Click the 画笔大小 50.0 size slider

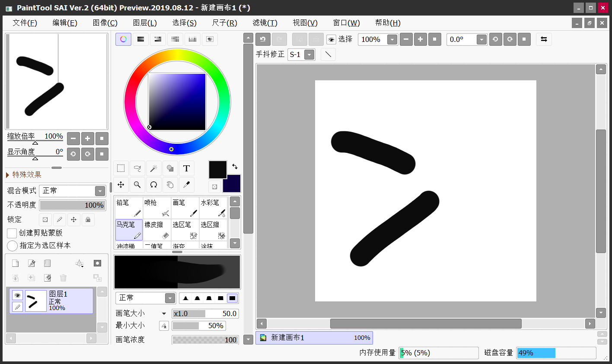[205, 314]
